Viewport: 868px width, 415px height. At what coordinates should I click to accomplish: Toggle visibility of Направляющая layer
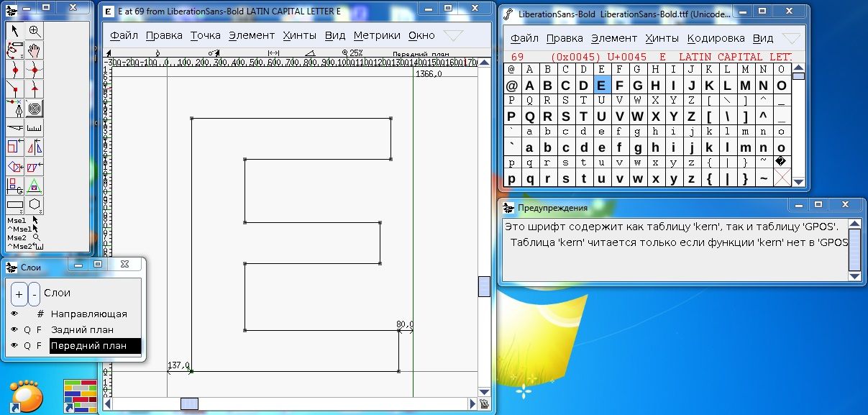pos(14,314)
